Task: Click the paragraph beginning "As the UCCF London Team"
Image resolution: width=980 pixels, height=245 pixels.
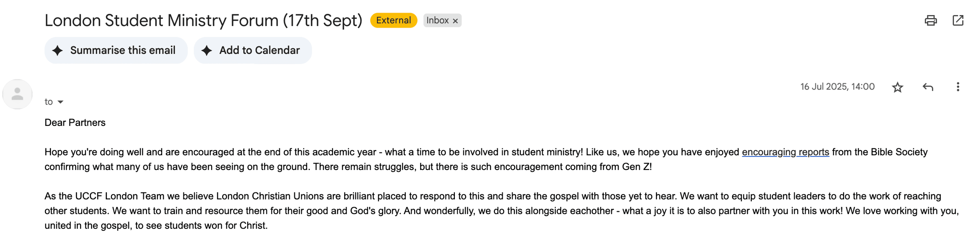Action: click(x=501, y=211)
